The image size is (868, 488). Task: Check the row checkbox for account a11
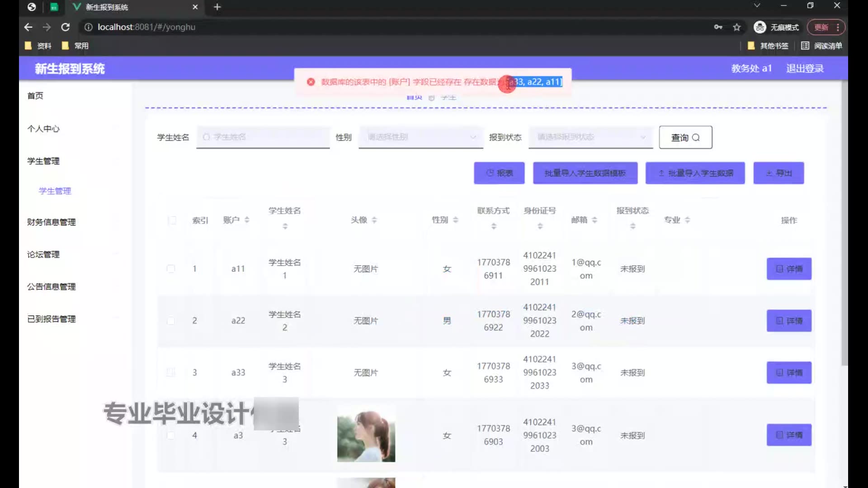click(171, 268)
